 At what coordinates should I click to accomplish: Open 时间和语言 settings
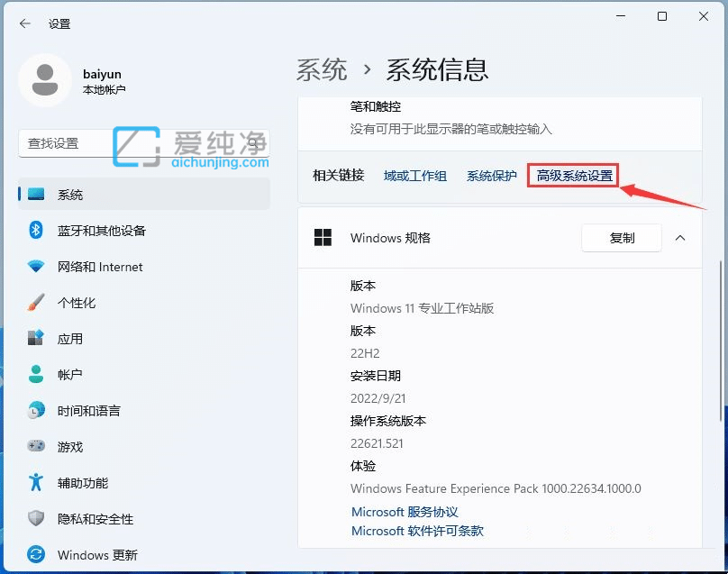tap(144, 411)
